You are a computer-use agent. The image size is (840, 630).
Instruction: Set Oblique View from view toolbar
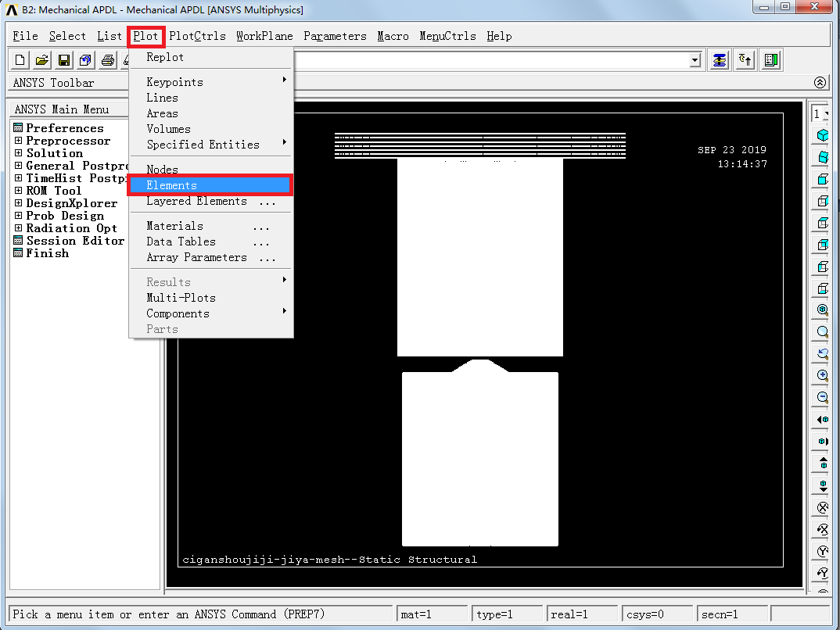[x=822, y=157]
